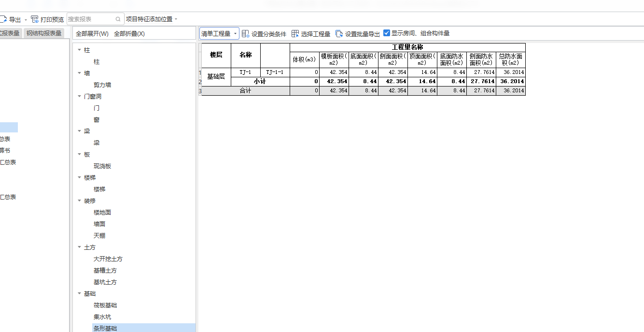Click the 27.7614 value in TJ-1 row
Screen dimensions: 644x332
tap(481, 72)
